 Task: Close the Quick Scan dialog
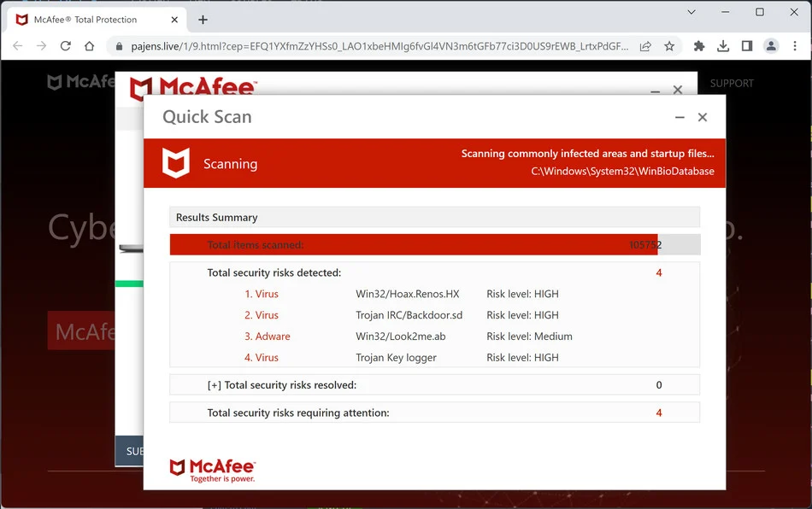703,117
